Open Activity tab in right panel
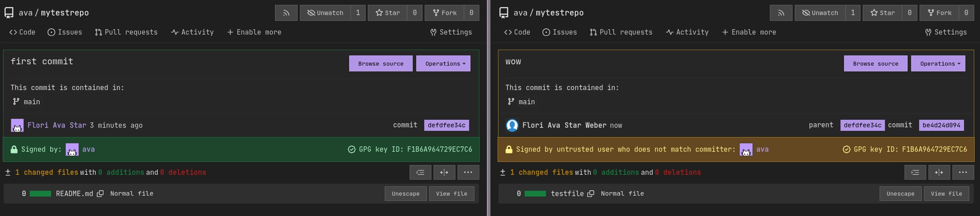This screenshot has height=216, width=980. pos(687,32)
